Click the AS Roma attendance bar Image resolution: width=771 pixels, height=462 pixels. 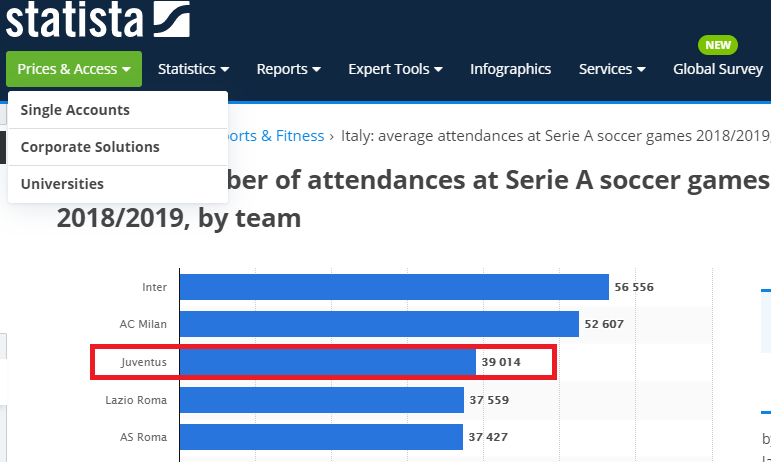click(320, 437)
